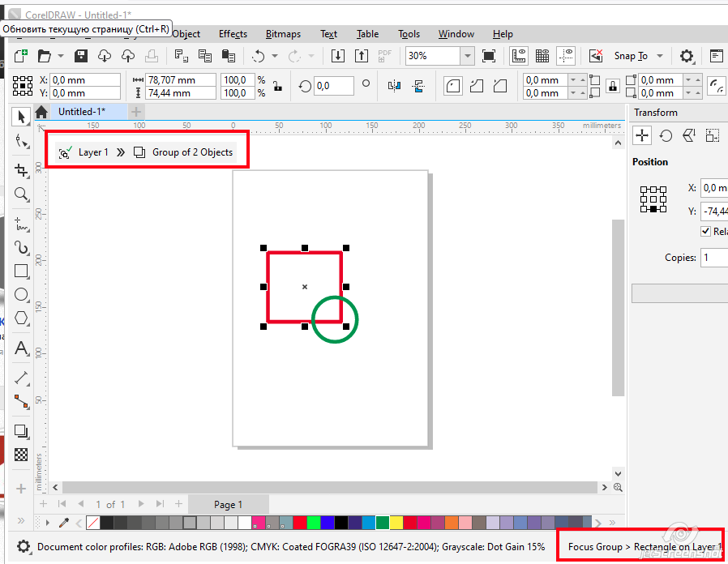Click the Undo arrow icon
This screenshot has width=728, height=564.
258,56
